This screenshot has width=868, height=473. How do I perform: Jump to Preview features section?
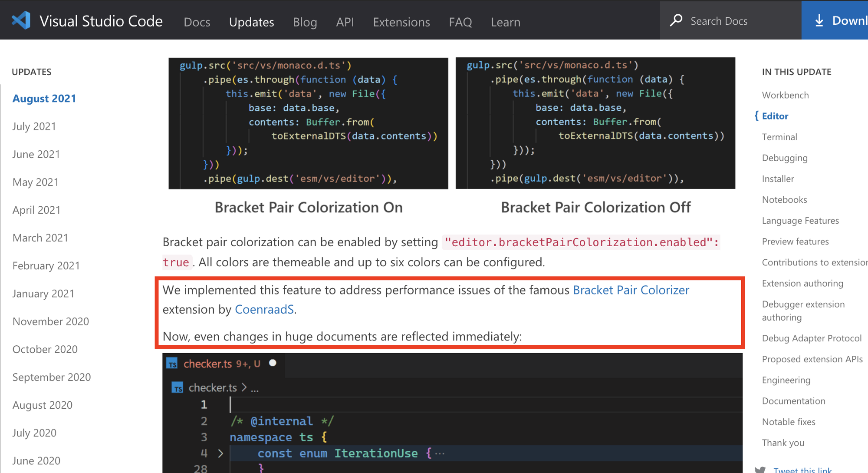coord(795,241)
